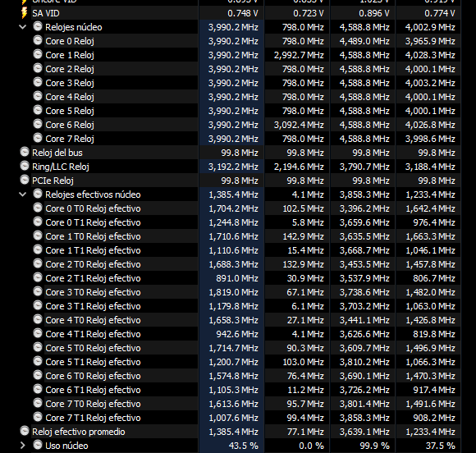Click the clock icon beside Core 7 Reloj
The image size is (476, 453).
[38, 138]
